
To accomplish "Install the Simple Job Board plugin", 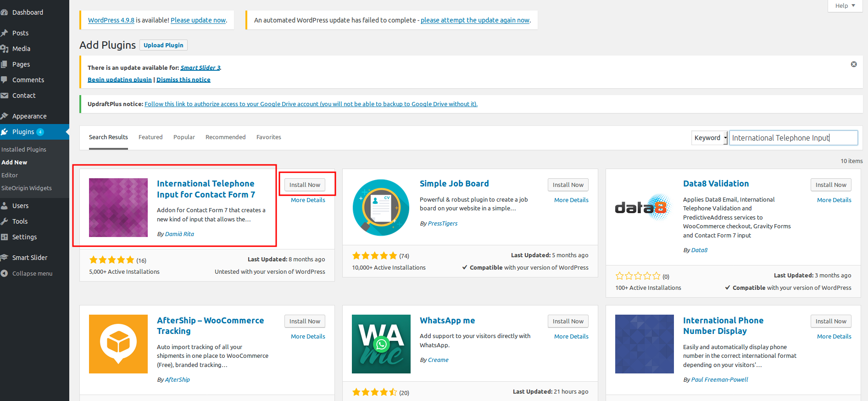I will [x=568, y=185].
